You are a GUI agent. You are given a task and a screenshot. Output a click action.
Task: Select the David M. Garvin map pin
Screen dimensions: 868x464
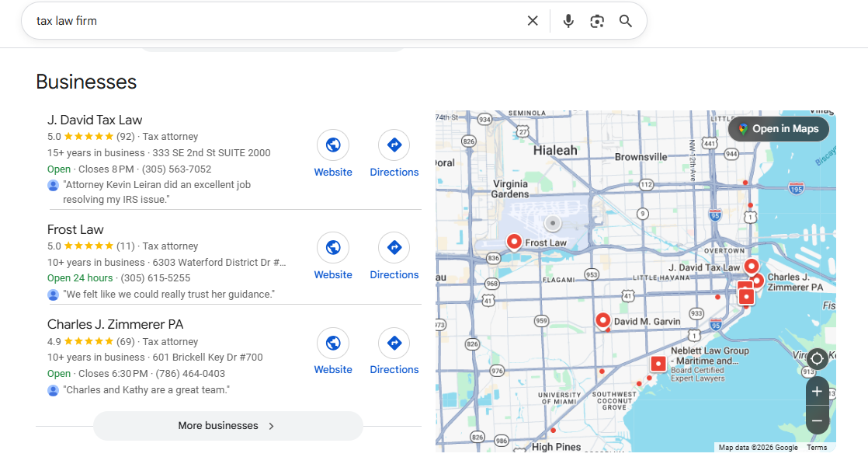(602, 319)
